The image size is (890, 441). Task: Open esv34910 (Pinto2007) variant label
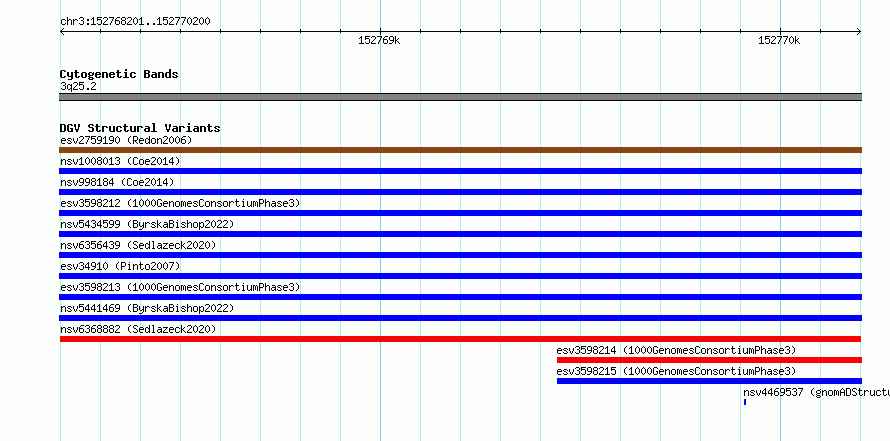(120, 266)
